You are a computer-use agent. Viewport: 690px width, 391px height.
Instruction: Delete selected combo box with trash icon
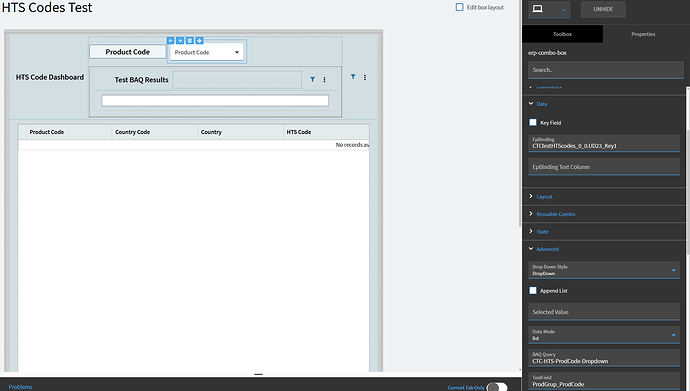point(190,40)
